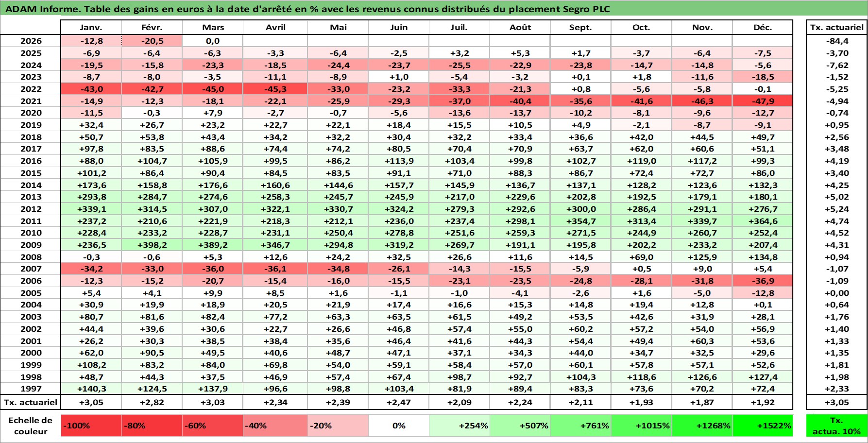Click the 2026 Févr. cell showing -20,5
The image size is (868, 443).
coord(152,41)
